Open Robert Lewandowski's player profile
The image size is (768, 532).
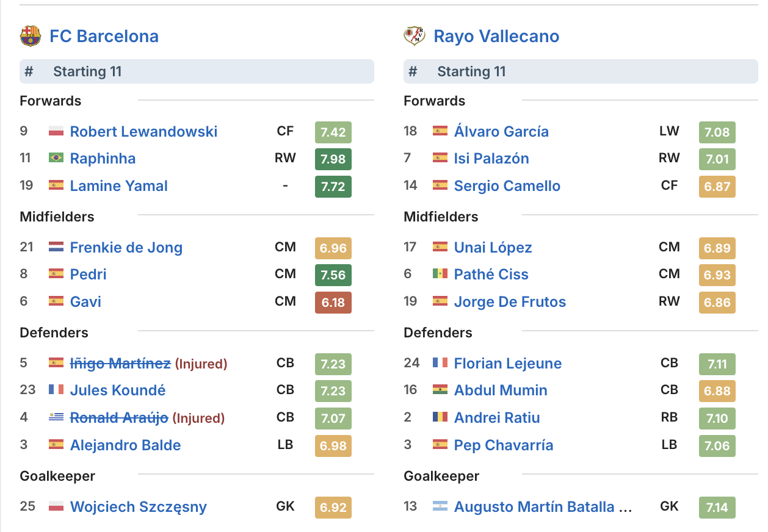pos(143,131)
